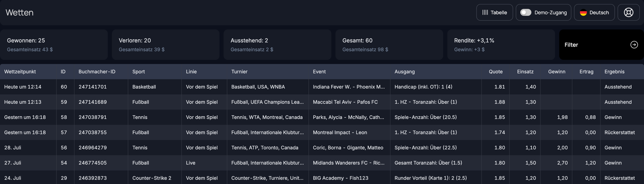Image resolution: width=644 pixels, height=184 pixels.
Task: Click the Coric, Borna - Gigante, Matteo event
Action: 348,148
